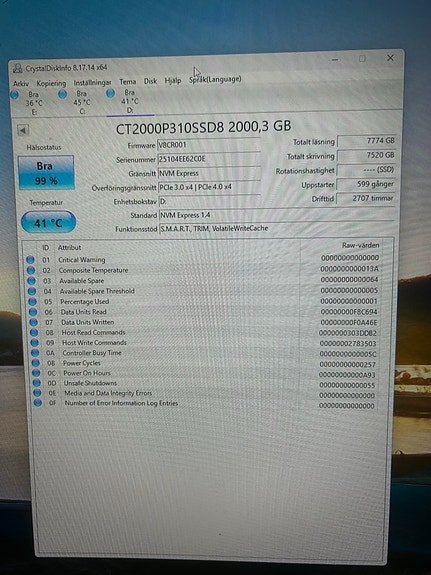Select the Percentage Used attribute text
Screen dimensions: 431x575
click(85, 301)
